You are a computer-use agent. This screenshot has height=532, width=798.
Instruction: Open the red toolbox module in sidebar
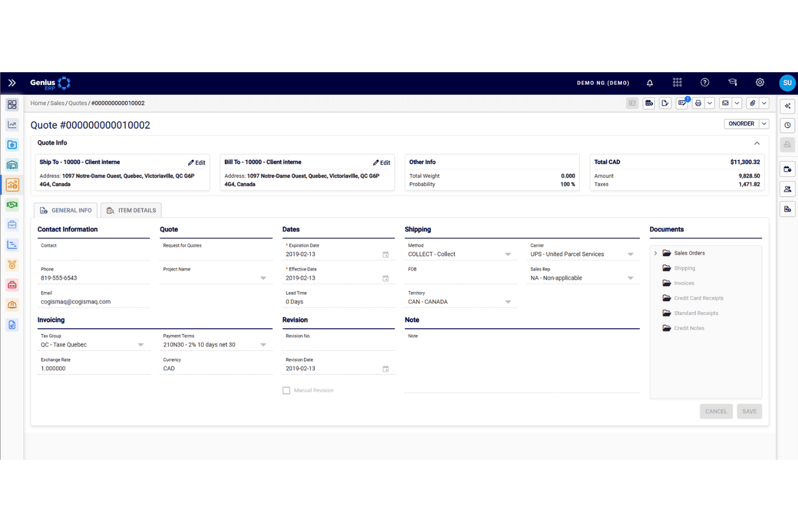pos(12,285)
